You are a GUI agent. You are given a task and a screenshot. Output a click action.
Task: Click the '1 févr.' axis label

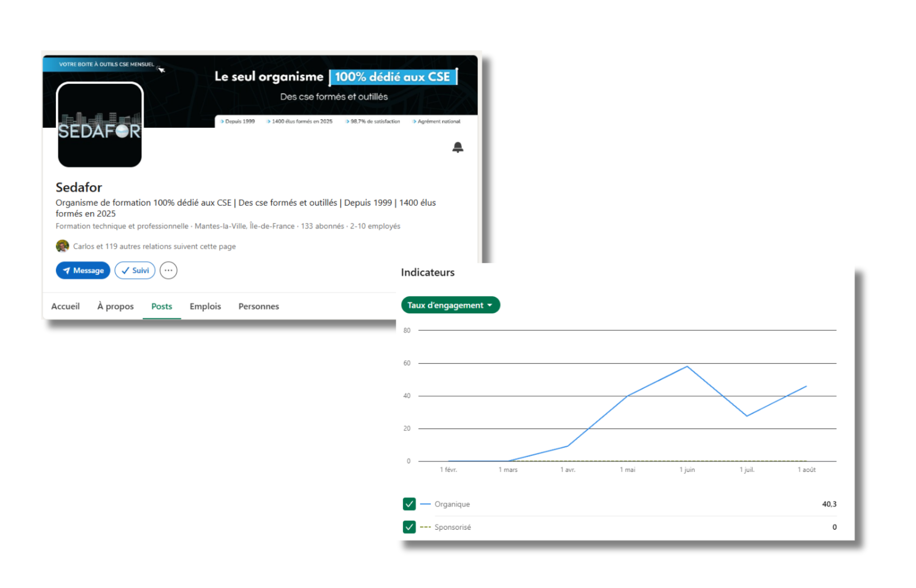click(x=448, y=470)
